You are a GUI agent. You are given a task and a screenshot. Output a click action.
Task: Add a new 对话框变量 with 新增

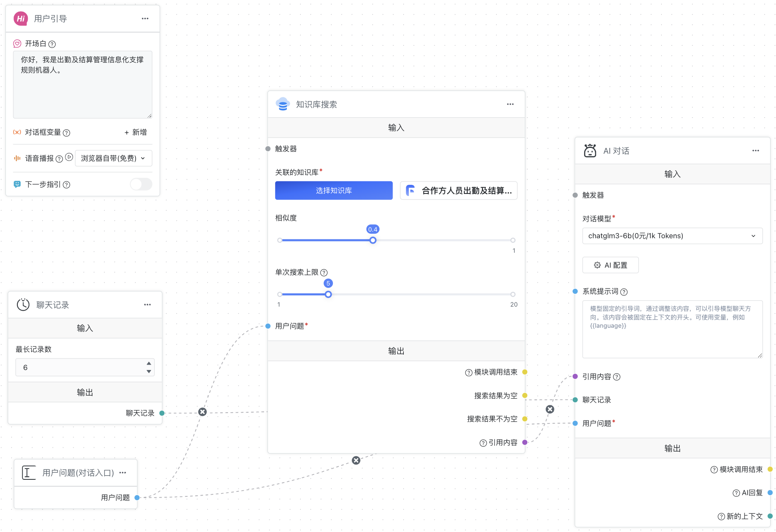136,133
